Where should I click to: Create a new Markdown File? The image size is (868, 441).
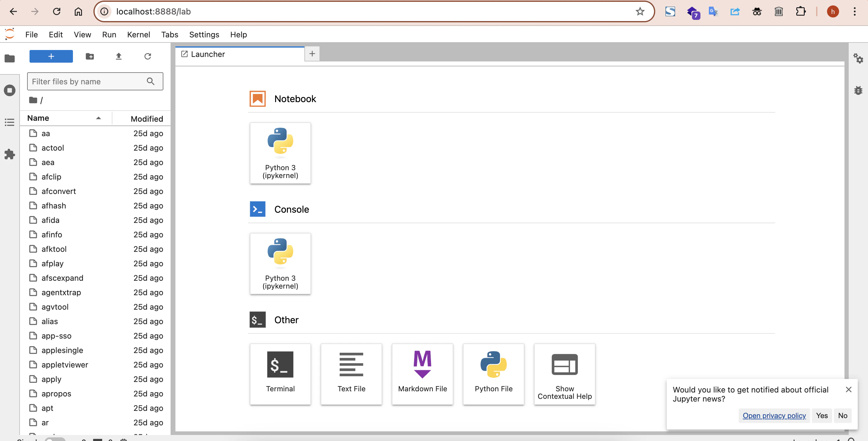point(423,374)
